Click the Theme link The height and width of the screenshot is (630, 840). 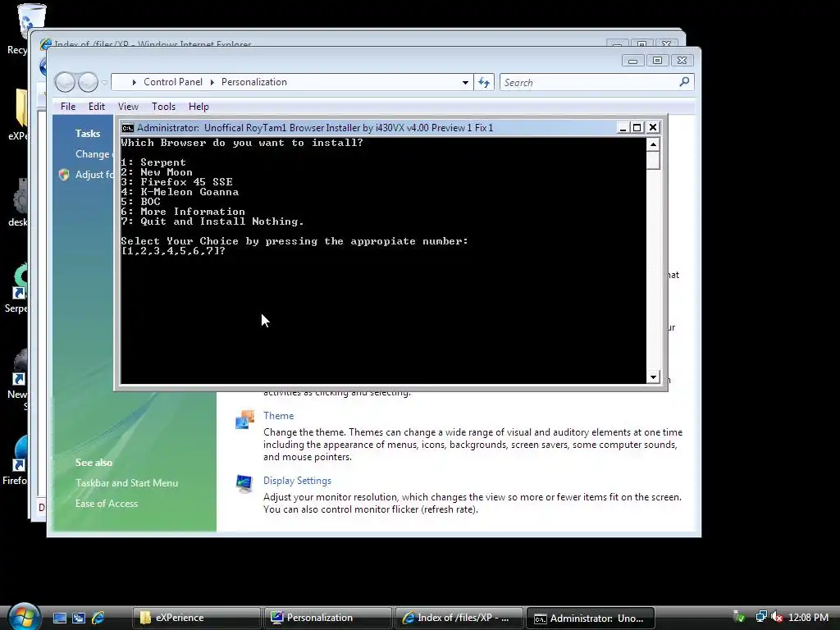(x=279, y=416)
